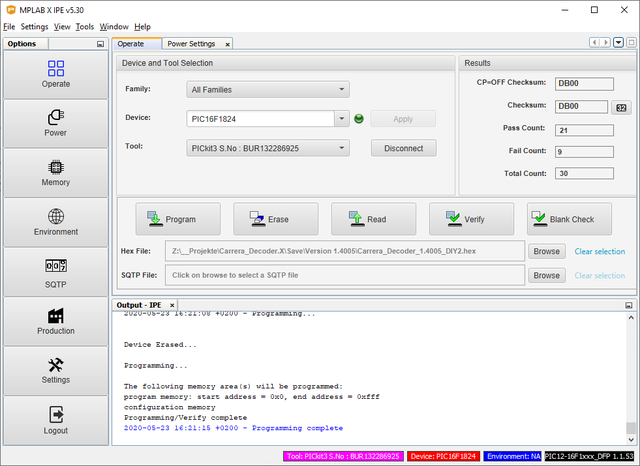This screenshot has height=466, width=640.
Task: Click the Pass Count field
Action: (584, 130)
